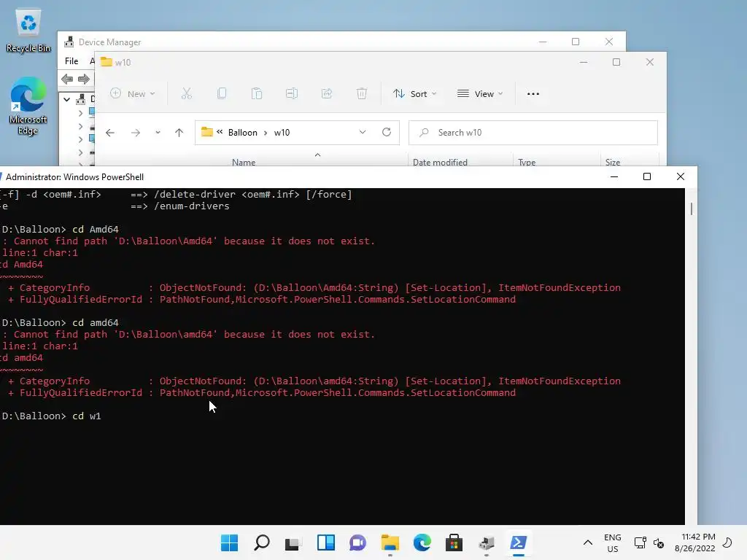Expand the fourth device category in Device Manager
747x560 pixels.
click(x=80, y=152)
